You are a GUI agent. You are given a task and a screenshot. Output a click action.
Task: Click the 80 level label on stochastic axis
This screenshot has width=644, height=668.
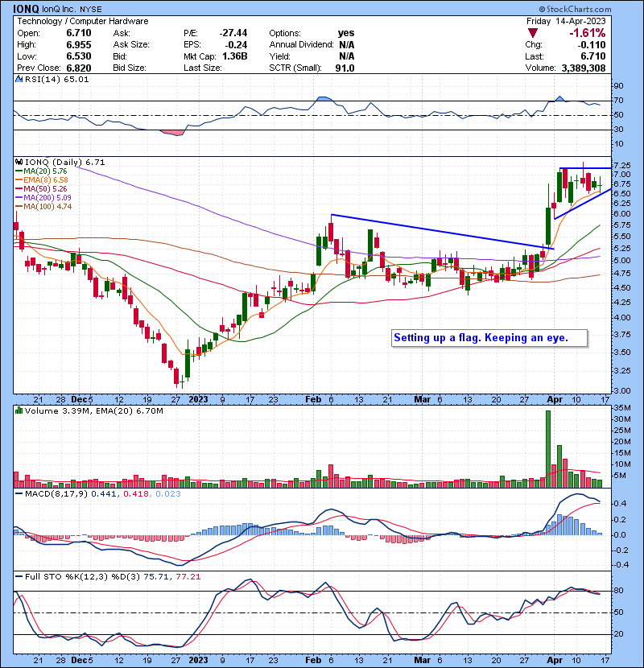click(618, 591)
